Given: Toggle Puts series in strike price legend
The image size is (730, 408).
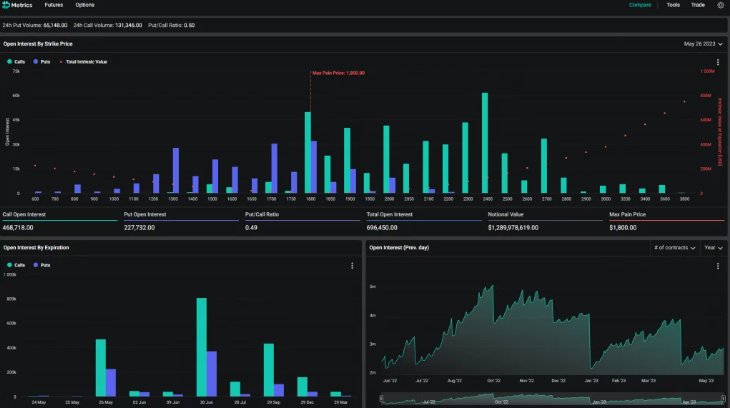Looking at the screenshot, I should [x=41, y=61].
